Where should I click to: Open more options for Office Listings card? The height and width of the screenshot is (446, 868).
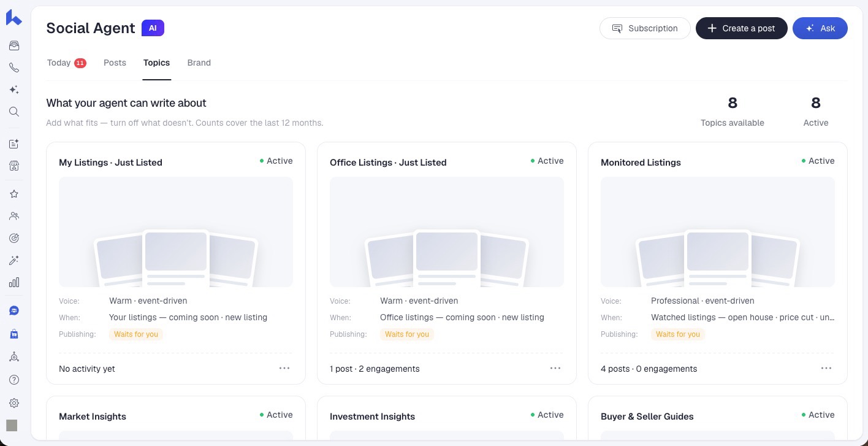pos(555,368)
